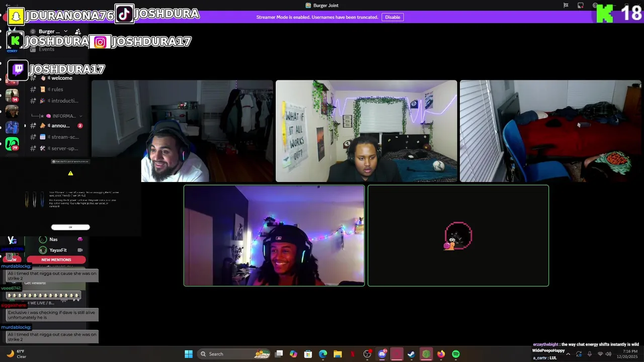Select the server icon with the 14 badge
The height and width of the screenshot is (362, 644).
point(12,95)
